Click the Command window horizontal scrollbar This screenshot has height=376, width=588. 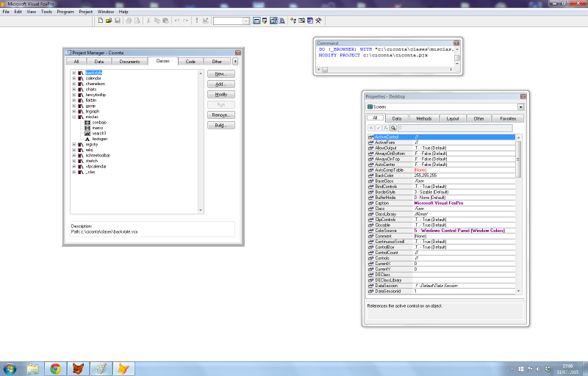(385, 70)
